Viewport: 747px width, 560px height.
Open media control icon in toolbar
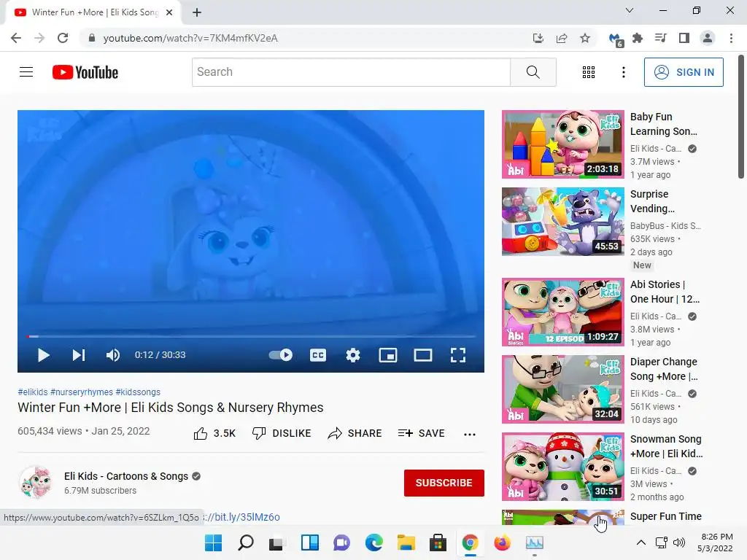coord(661,38)
